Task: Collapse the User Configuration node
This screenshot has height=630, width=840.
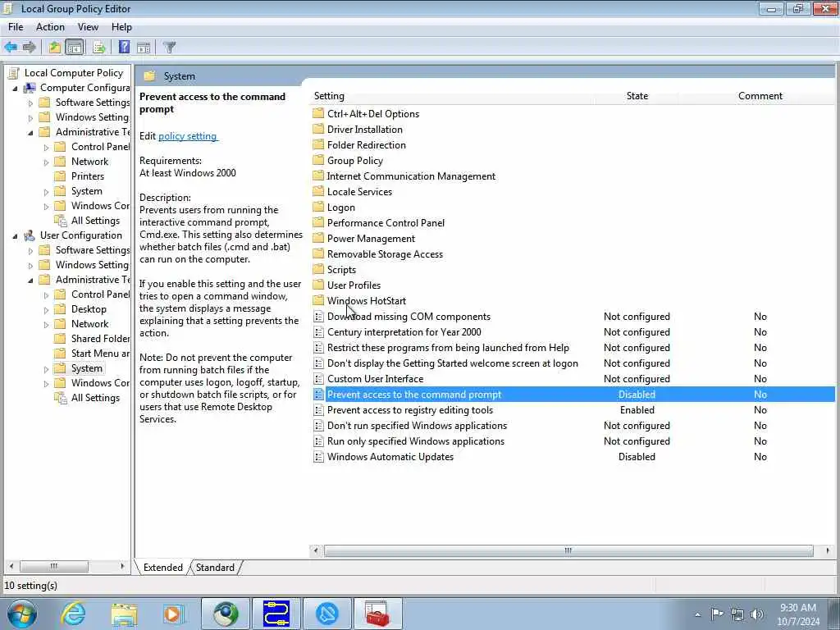Action: coord(15,235)
